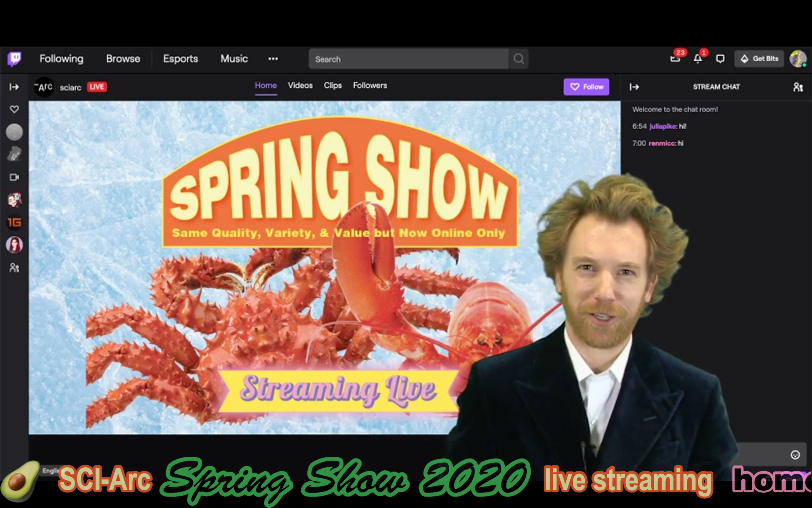Click the Spring Show stream video

click(x=325, y=268)
